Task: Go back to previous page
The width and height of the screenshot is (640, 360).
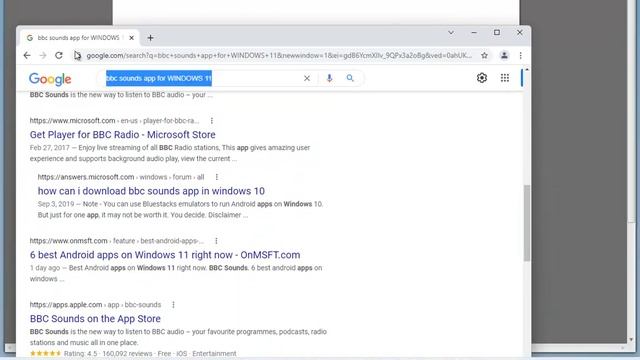Action: [x=27, y=56]
